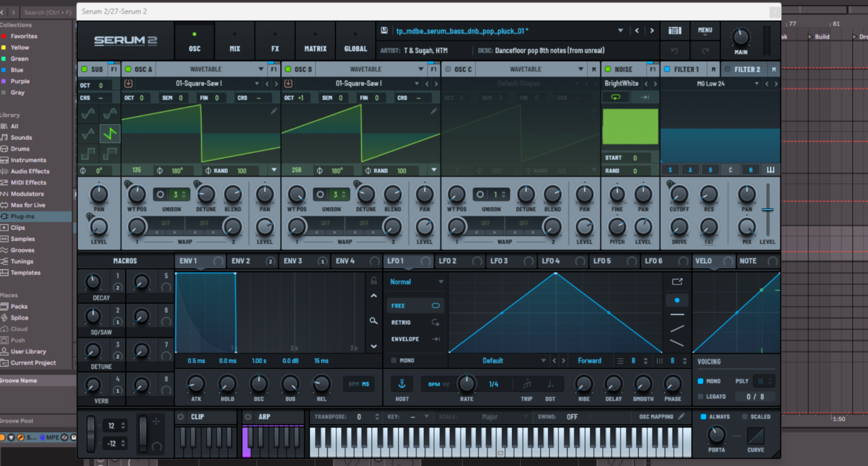The image size is (868, 466).
Task: Open OSC B WAVETABLE type dropdown
Action: pos(421,69)
